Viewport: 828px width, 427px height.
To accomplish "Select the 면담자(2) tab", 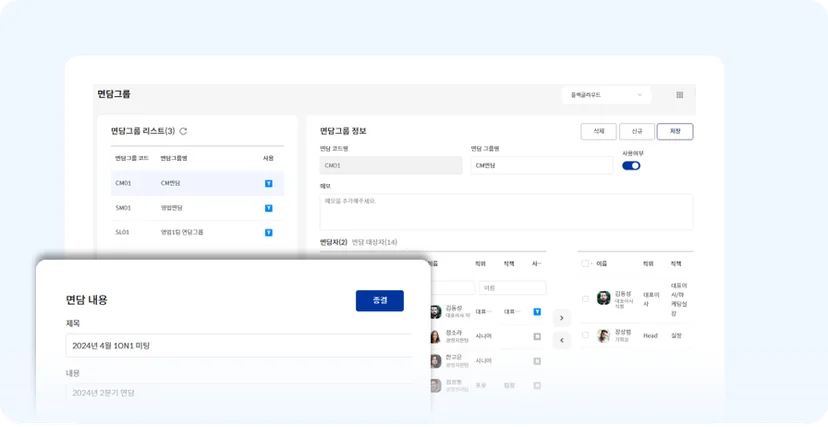I will tap(334, 242).
